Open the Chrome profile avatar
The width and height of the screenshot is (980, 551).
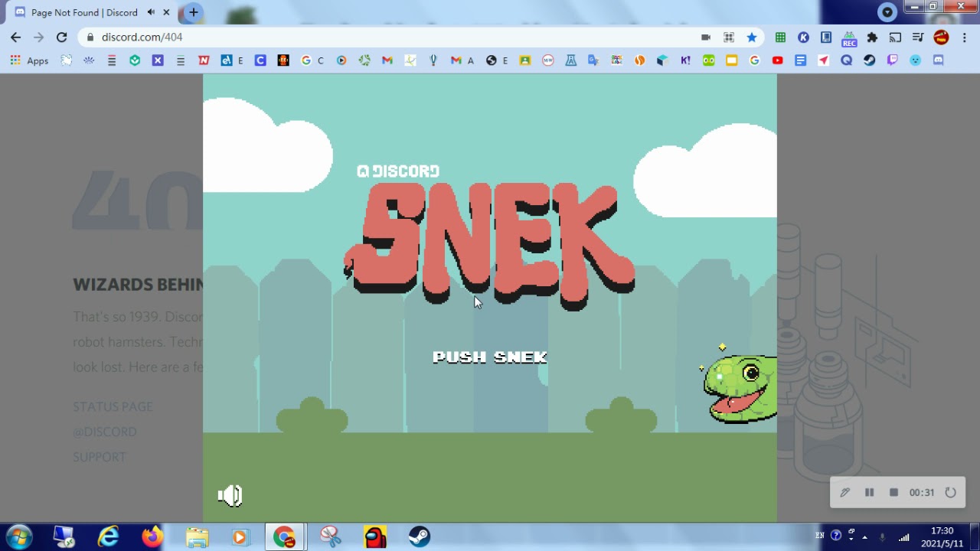[942, 37]
